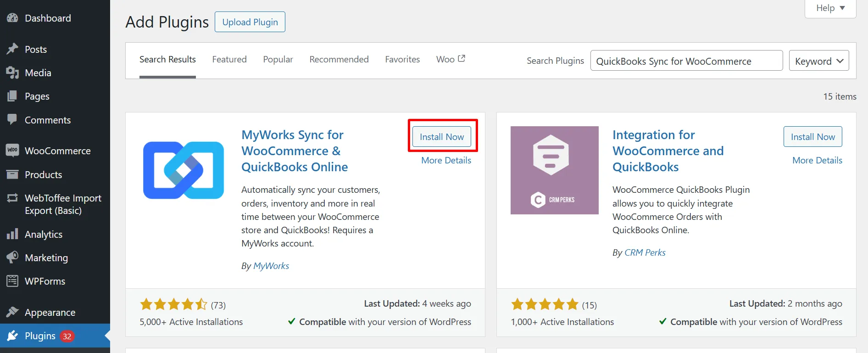This screenshot has height=353, width=868.
Task: Open Products in the admin menu
Action: [44, 174]
